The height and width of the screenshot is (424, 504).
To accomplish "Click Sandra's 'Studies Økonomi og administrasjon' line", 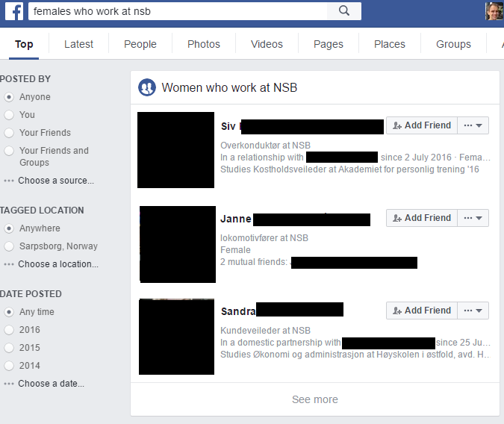I will (x=355, y=355).
